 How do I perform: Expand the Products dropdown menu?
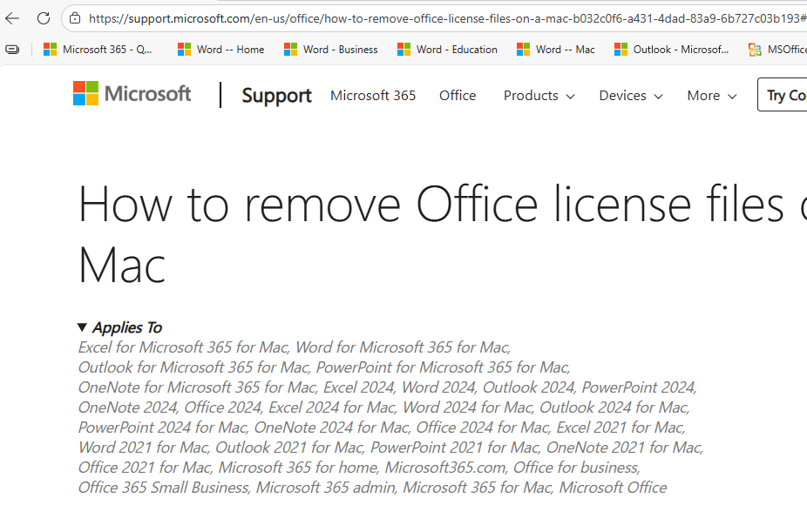tap(539, 96)
